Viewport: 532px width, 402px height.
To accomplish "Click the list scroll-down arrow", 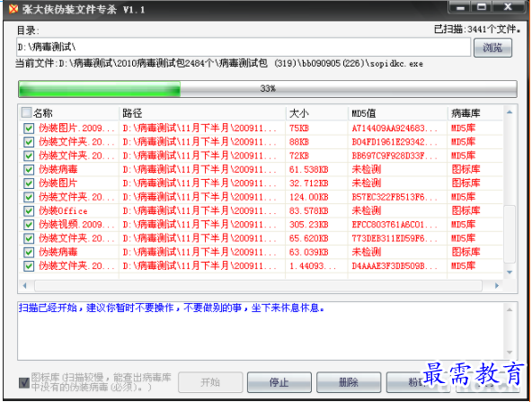I will (510, 272).
